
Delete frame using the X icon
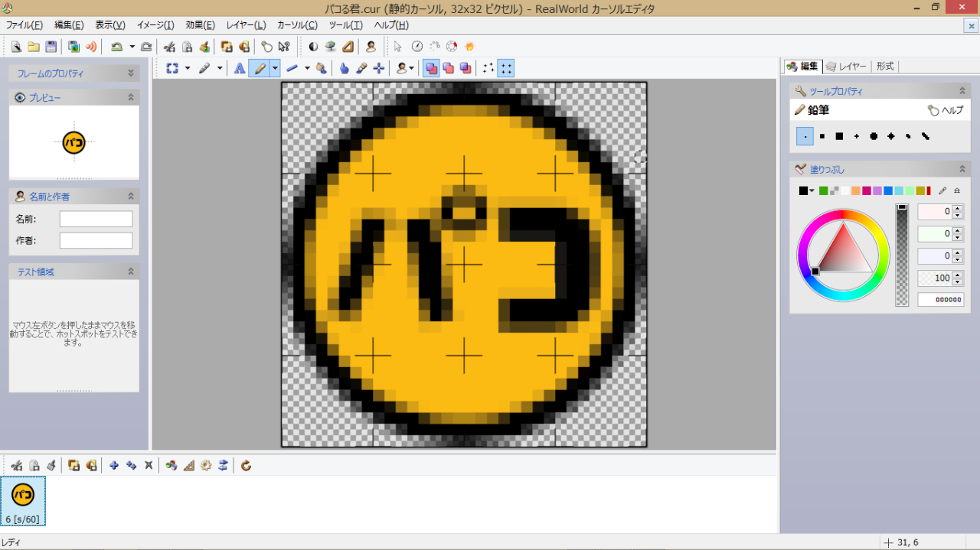149,465
